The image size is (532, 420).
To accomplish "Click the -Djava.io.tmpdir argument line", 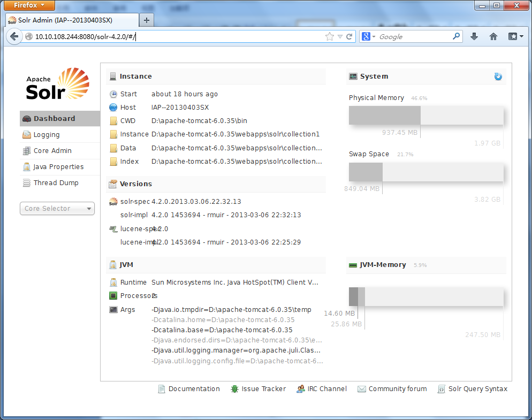I will 231,310.
